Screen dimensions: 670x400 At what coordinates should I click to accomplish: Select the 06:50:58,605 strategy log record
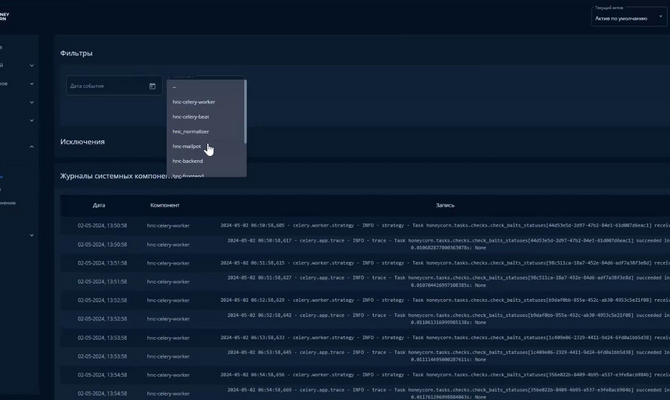pyautogui.click(x=365, y=225)
